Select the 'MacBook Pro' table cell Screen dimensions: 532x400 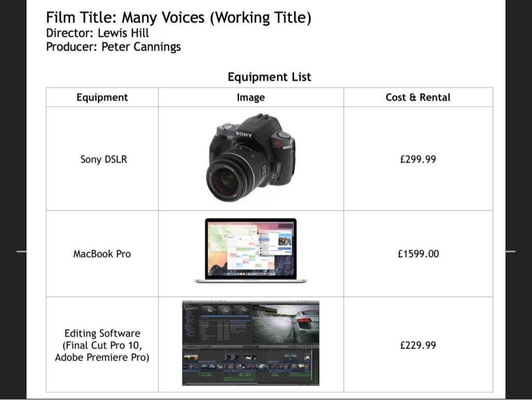pos(102,254)
